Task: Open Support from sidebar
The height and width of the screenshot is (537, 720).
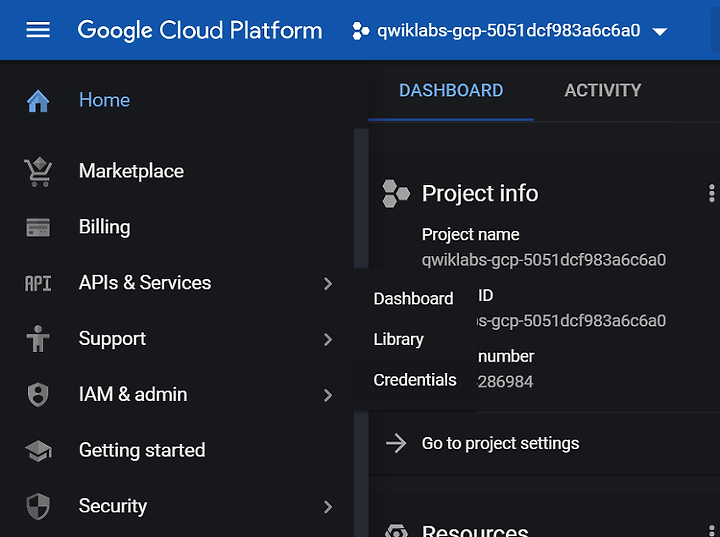Action: (x=112, y=339)
